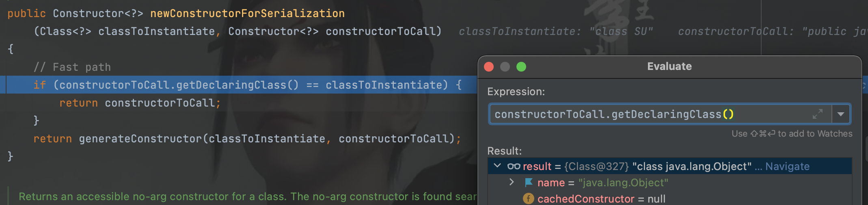Click the generateConstructor method call in code
The image size is (868, 205).
(x=140, y=139)
